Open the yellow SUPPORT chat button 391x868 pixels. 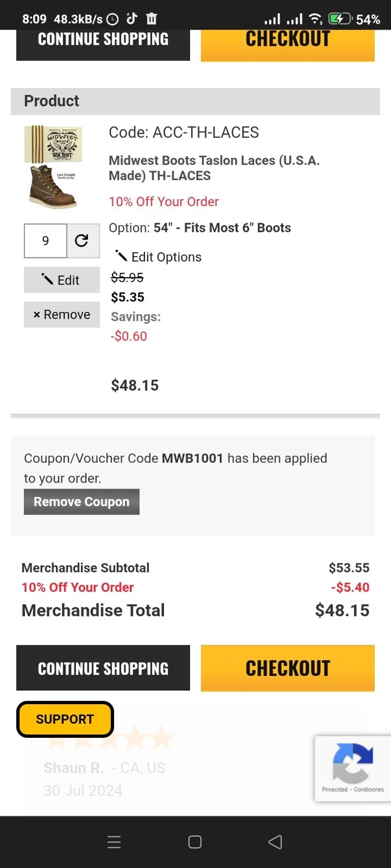tap(65, 719)
